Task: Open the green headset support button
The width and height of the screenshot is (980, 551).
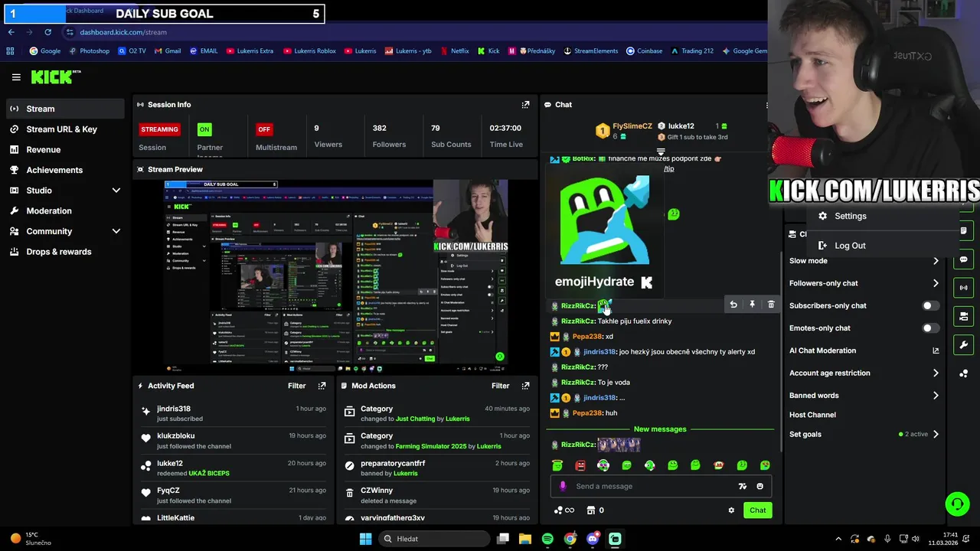Action: (957, 504)
